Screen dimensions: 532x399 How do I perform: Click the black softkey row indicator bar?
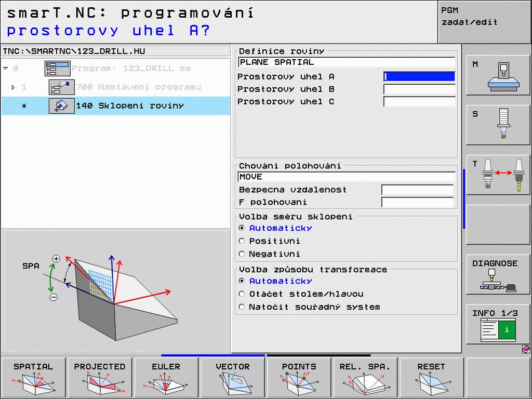point(319,355)
